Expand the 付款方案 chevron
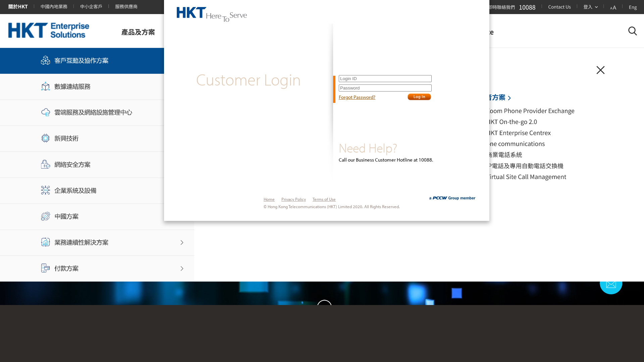Screen dimensions: 644x362 coord(182,268)
